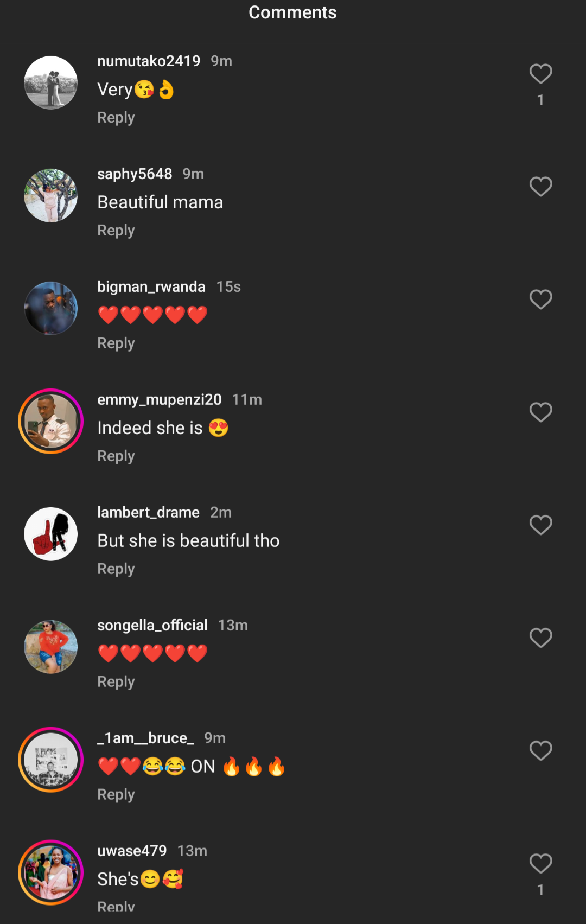Like _1am__bruce_'s comment
This screenshot has width=586, height=924.
coord(540,751)
